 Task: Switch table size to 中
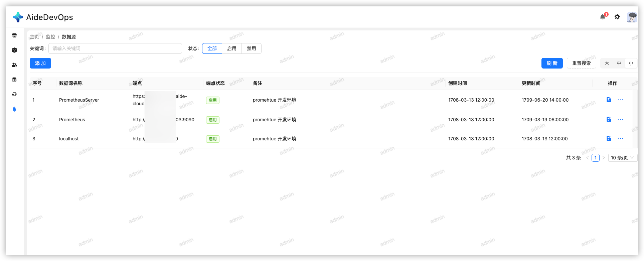pyautogui.click(x=619, y=63)
